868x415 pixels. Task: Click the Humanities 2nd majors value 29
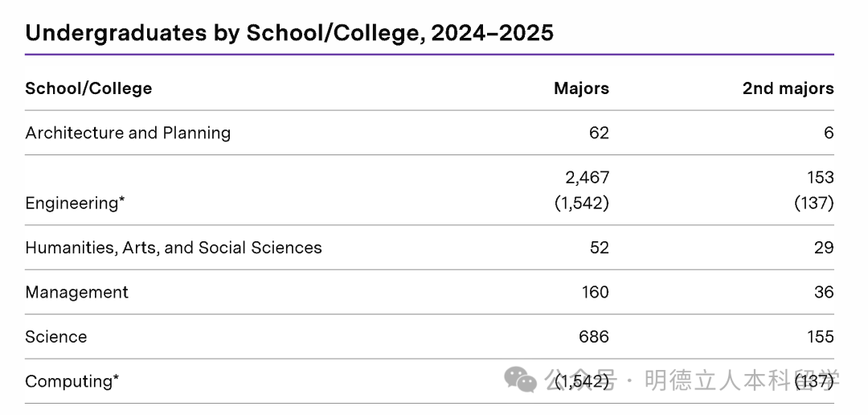[x=824, y=248]
